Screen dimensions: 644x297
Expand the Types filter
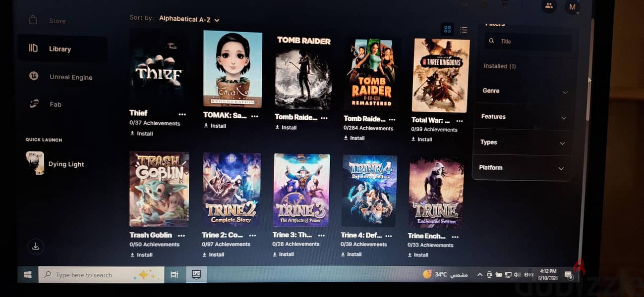(522, 143)
